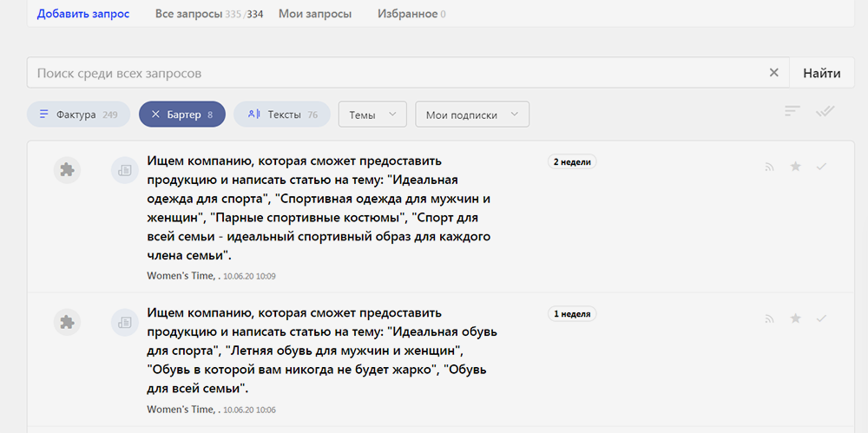
Task: Click puzzle icon of the sports shoes request
Action: [x=68, y=322]
